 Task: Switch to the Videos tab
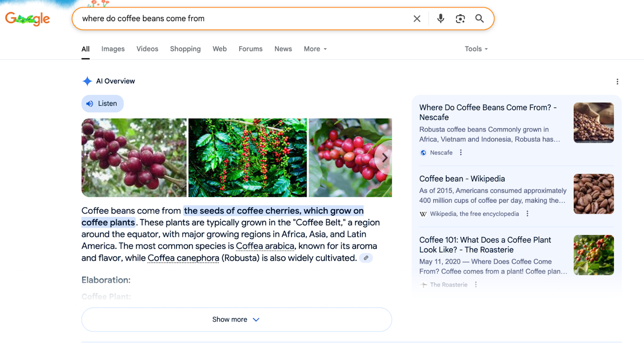[147, 49]
